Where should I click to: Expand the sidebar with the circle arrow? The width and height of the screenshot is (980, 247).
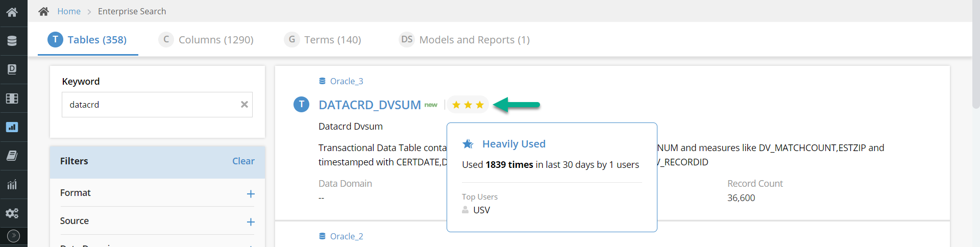[14, 236]
